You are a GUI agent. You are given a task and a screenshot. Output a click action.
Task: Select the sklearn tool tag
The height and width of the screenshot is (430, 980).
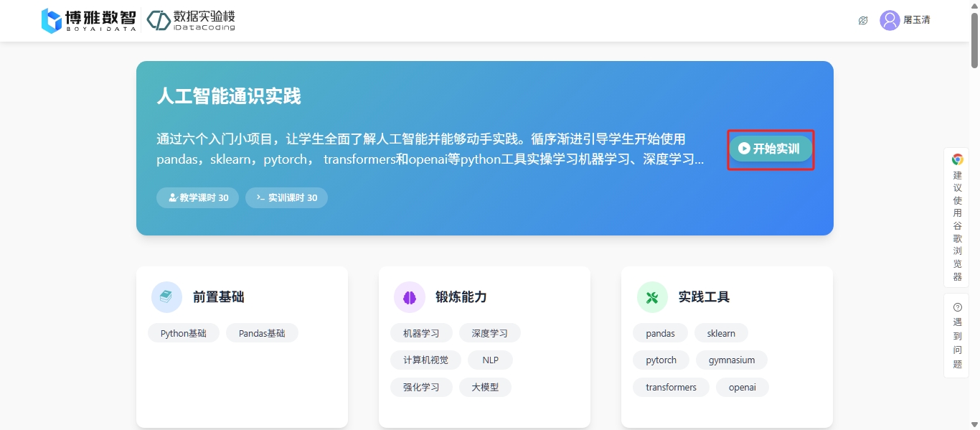tap(721, 333)
